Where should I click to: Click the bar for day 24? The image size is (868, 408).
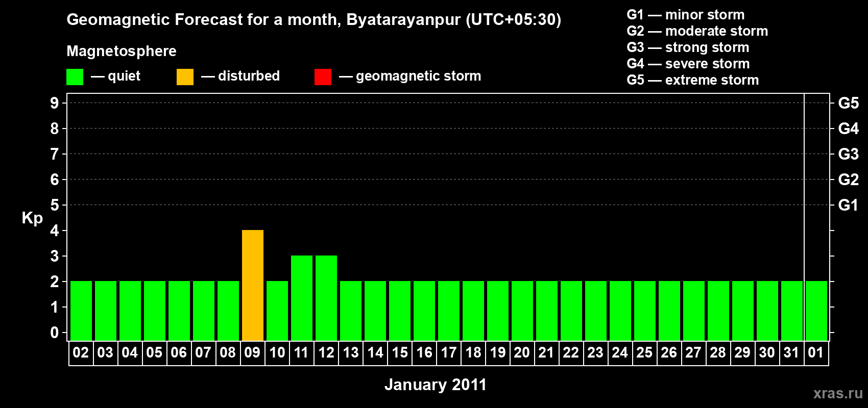coord(620,311)
